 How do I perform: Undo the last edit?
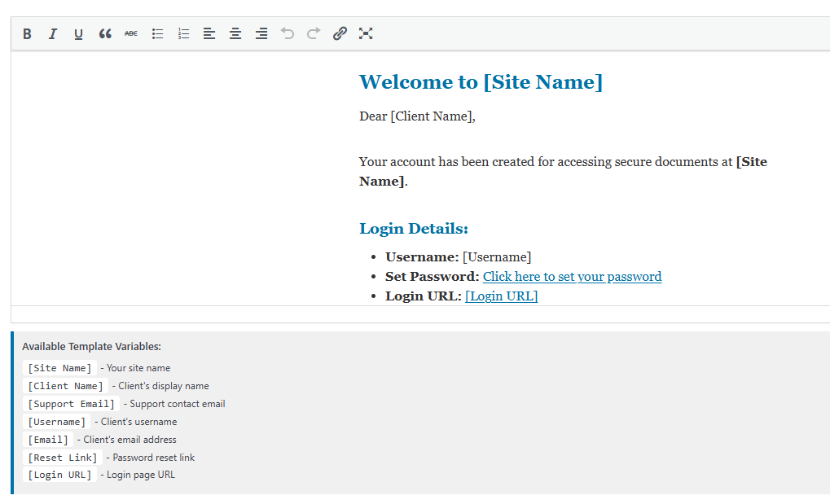point(288,34)
